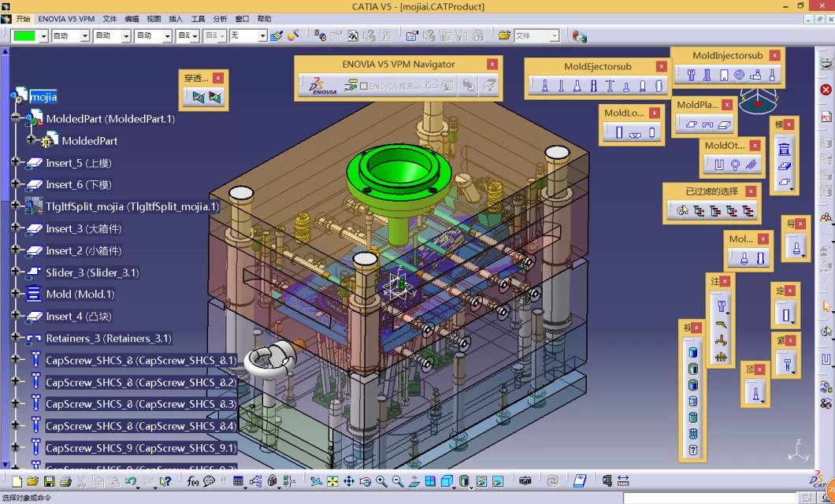Click the Undo arrow icon
The height and width of the screenshot is (504, 835).
(131, 482)
